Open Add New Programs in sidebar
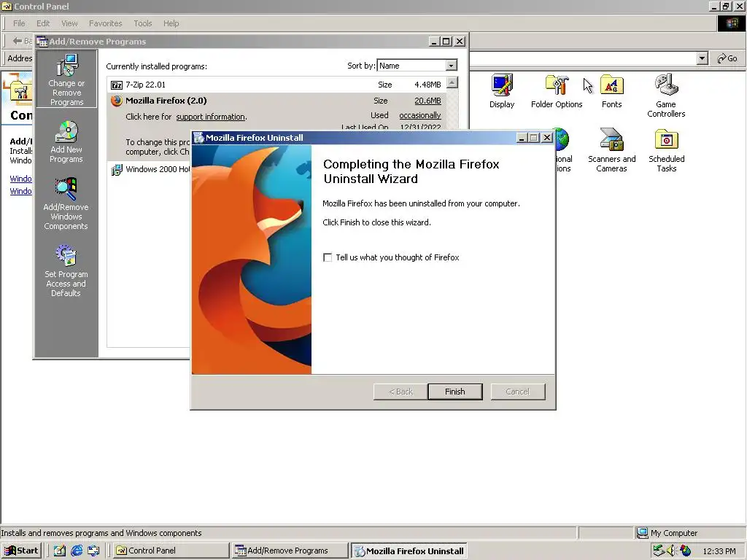Viewport: 747px width, 560px height. tap(66, 142)
